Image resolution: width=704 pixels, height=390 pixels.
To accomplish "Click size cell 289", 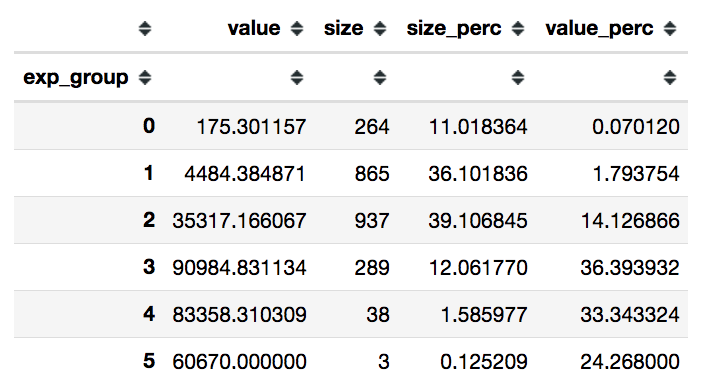I will (x=372, y=268).
